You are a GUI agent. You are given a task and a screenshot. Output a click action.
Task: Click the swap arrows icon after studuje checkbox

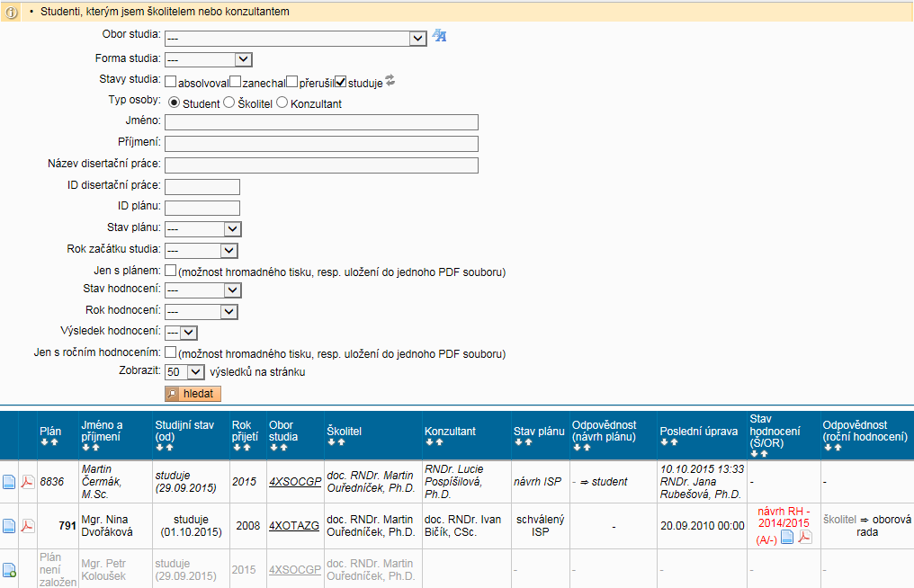(x=390, y=80)
